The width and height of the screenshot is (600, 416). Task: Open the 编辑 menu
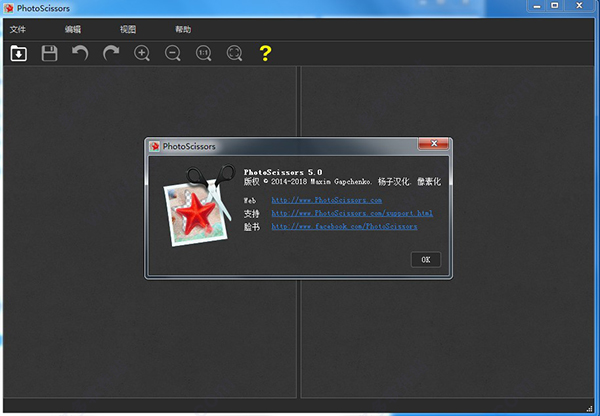pyautogui.click(x=73, y=29)
